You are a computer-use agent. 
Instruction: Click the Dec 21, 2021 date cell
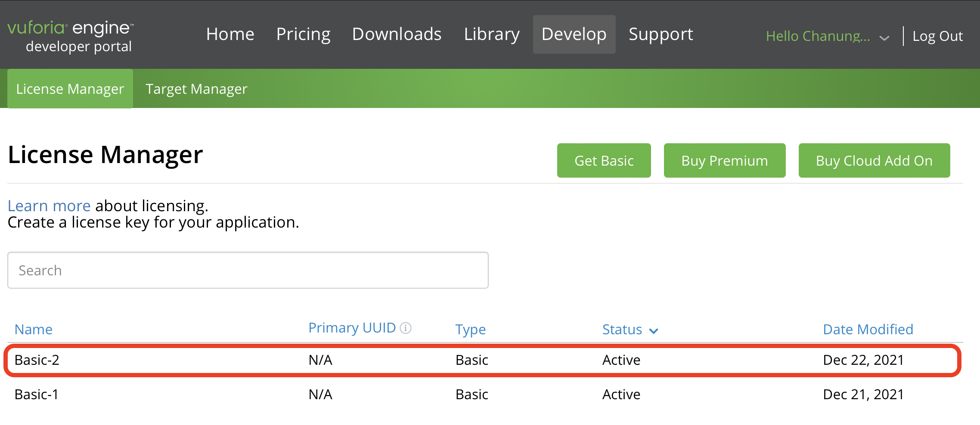[863, 394]
